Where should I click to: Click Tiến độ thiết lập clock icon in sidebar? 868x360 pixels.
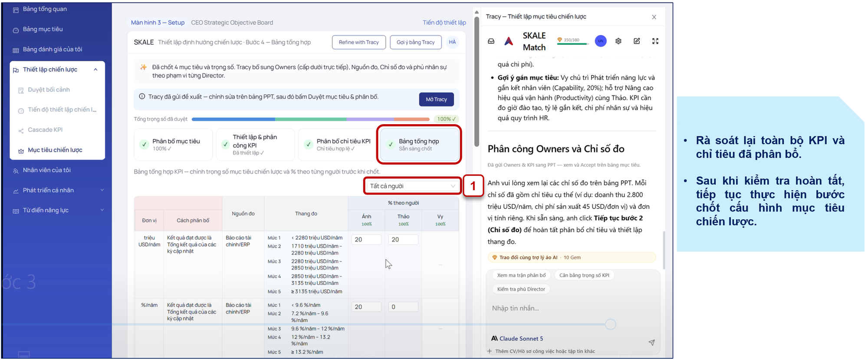[x=21, y=111]
